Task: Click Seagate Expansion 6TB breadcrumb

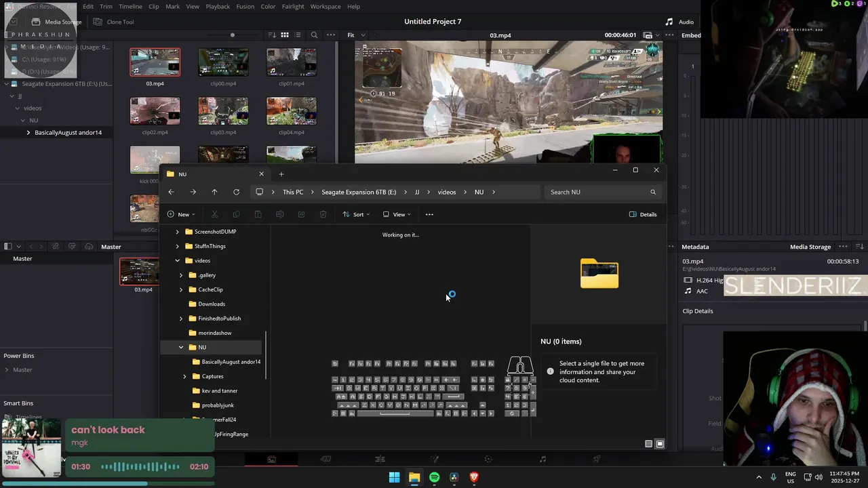Action: point(359,192)
